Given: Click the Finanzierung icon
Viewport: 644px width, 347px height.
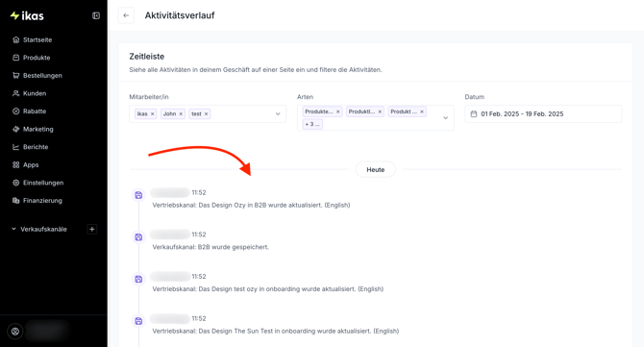Looking at the screenshot, I should pyautogui.click(x=16, y=200).
